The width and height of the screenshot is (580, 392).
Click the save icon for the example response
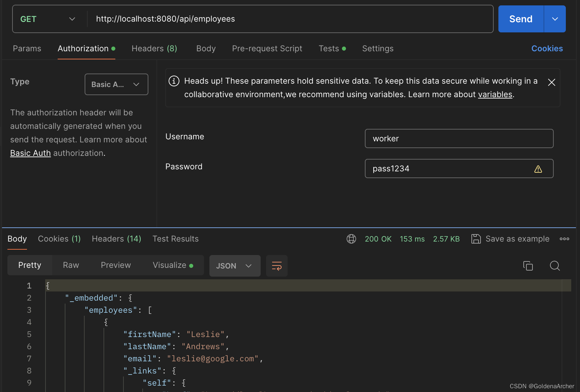476,239
